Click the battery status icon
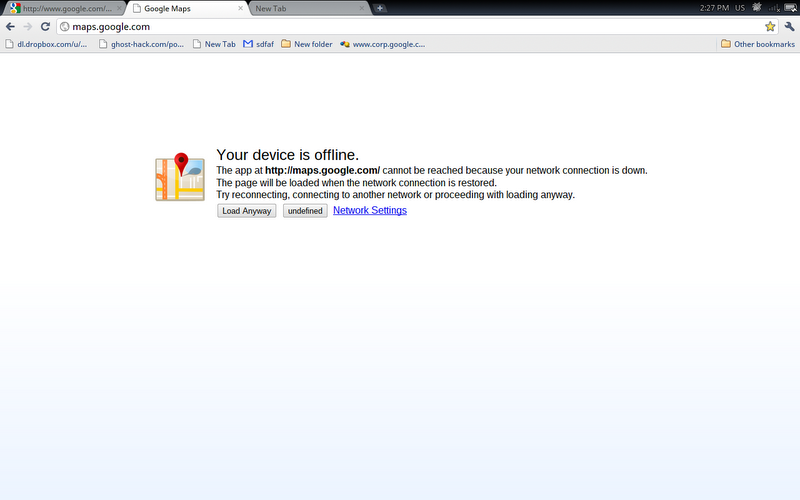The image size is (800, 500). pos(790,8)
